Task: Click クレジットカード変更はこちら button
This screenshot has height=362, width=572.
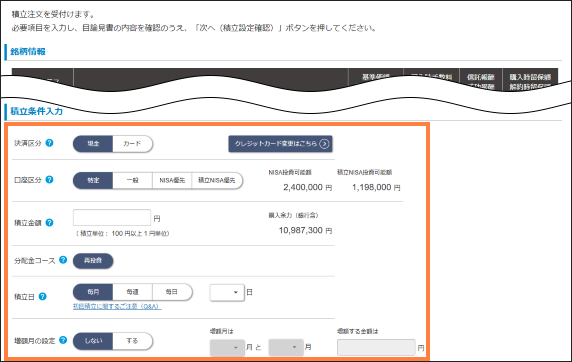Action: tap(280, 144)
